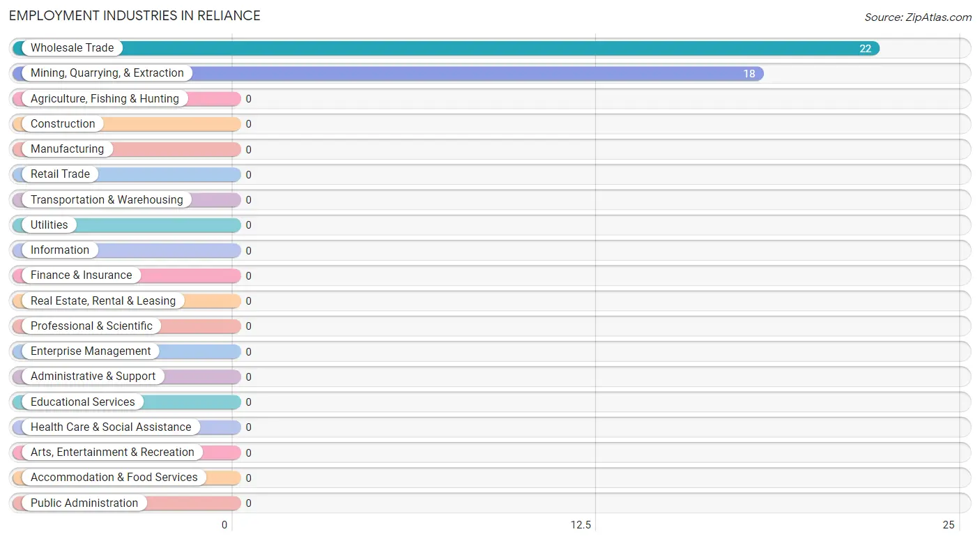The height and width of the screenshot is (541, 980).
Task: Click the 0 value beside Retail Trade
Action: point(248,175)
